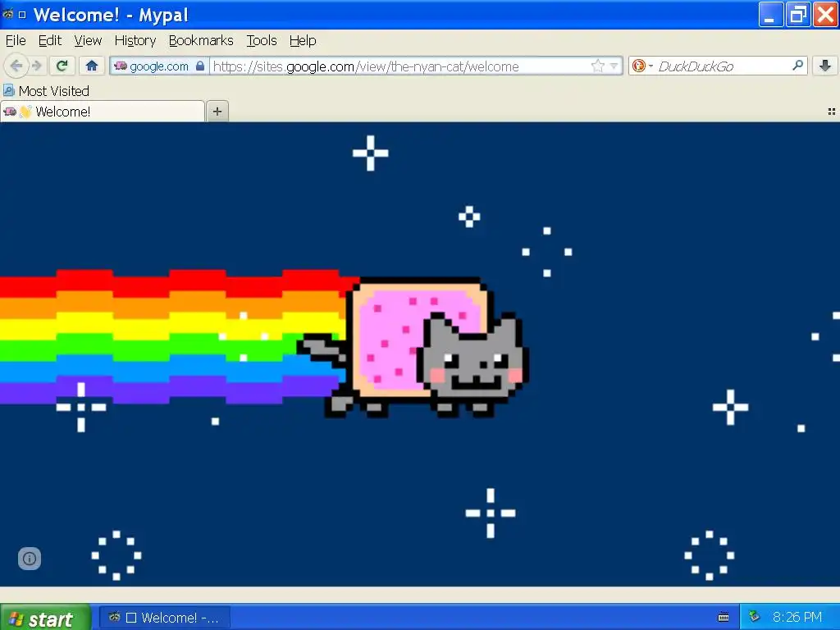Click the tray icon beside the clock
This screenshot has width=840, height=630.
pyautogui.click(x=754, y=617)
